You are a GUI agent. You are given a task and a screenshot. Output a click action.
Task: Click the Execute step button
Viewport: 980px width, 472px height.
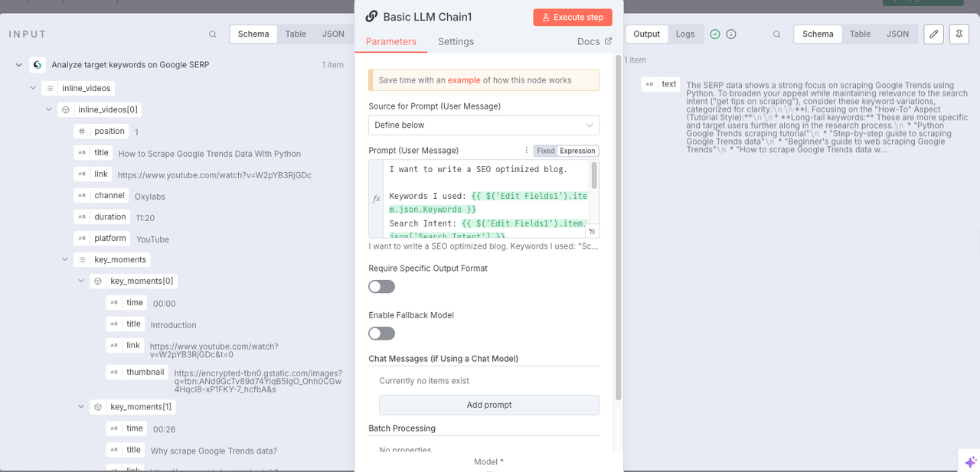(573, 17)
